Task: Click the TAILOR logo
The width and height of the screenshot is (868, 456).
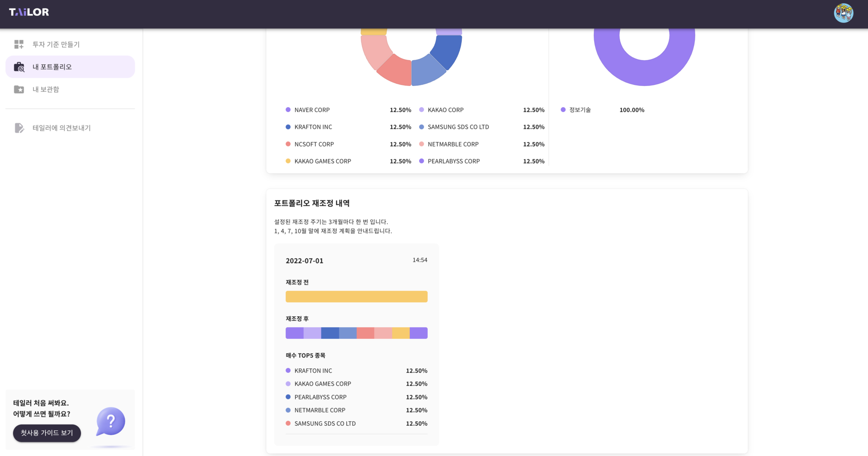Action: click(x=29, y=12)
